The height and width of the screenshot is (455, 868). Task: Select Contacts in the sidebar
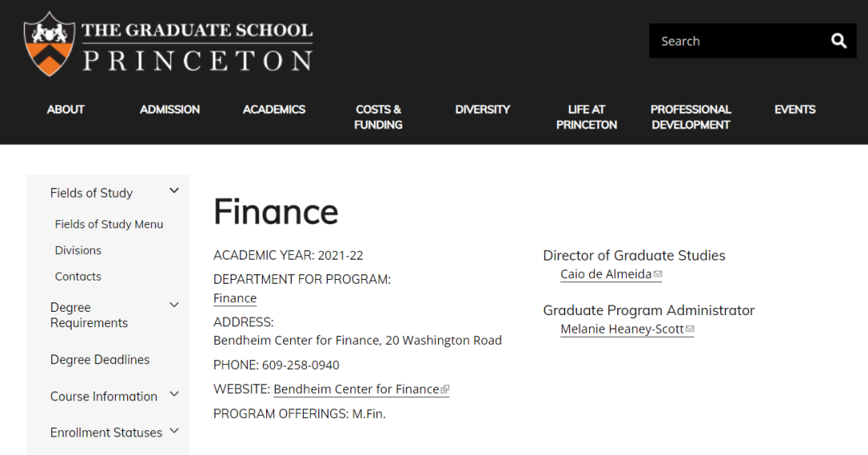[x=78, y=277]
